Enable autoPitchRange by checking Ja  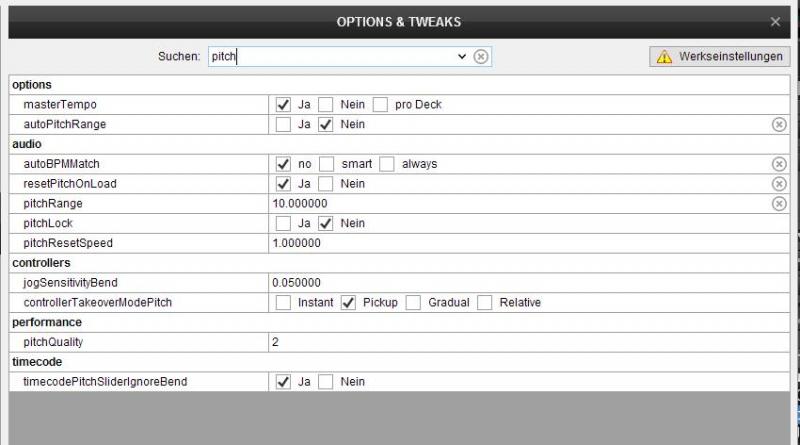[283, 125]
